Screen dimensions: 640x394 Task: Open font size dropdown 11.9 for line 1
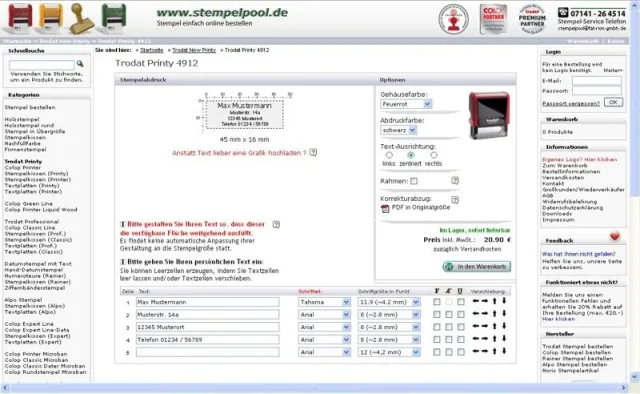coord(389,302)
